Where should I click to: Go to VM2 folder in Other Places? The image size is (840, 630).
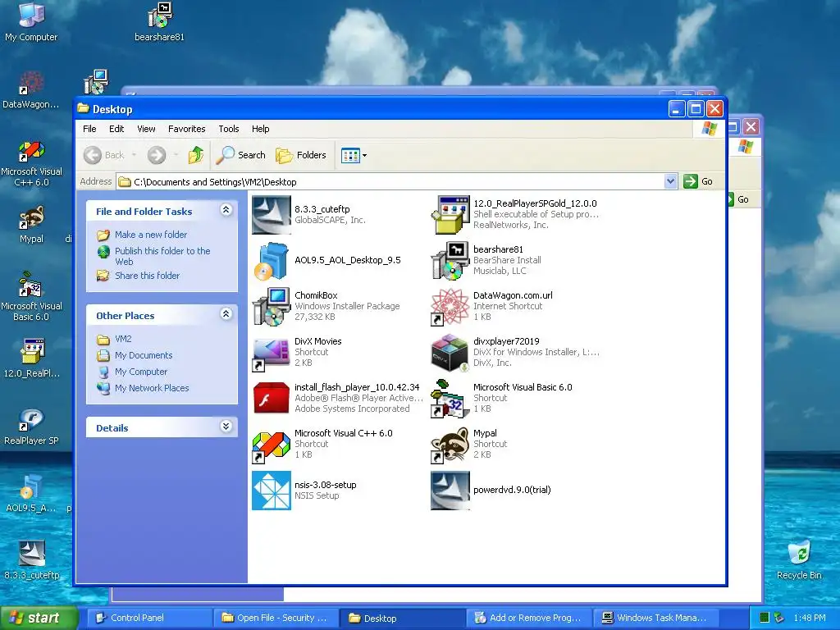click(123, 339)
